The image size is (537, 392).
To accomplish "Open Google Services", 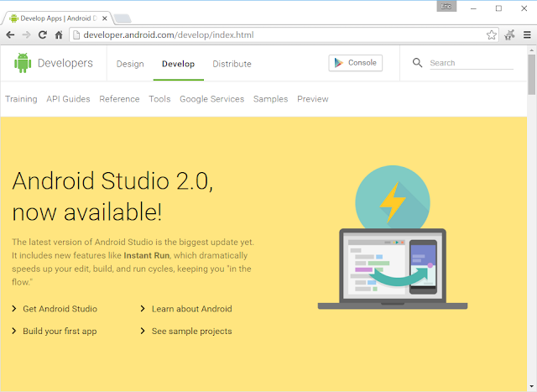I will coord(212,99).
